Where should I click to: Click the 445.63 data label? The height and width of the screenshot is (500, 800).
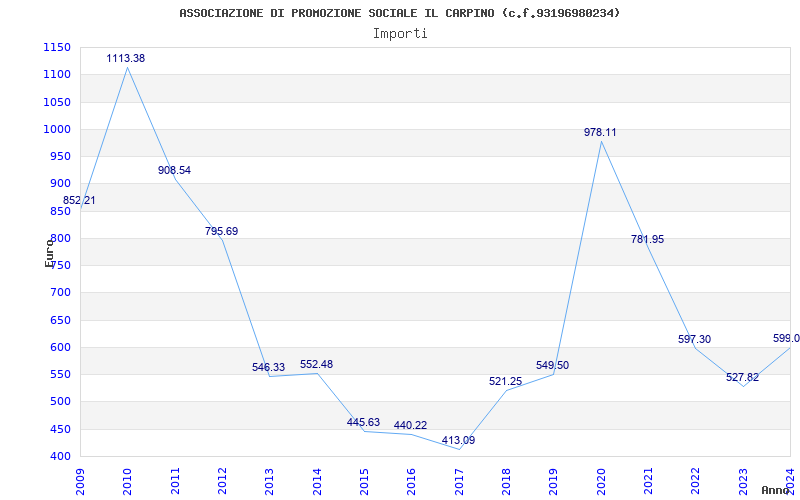[x=363, y=423]
